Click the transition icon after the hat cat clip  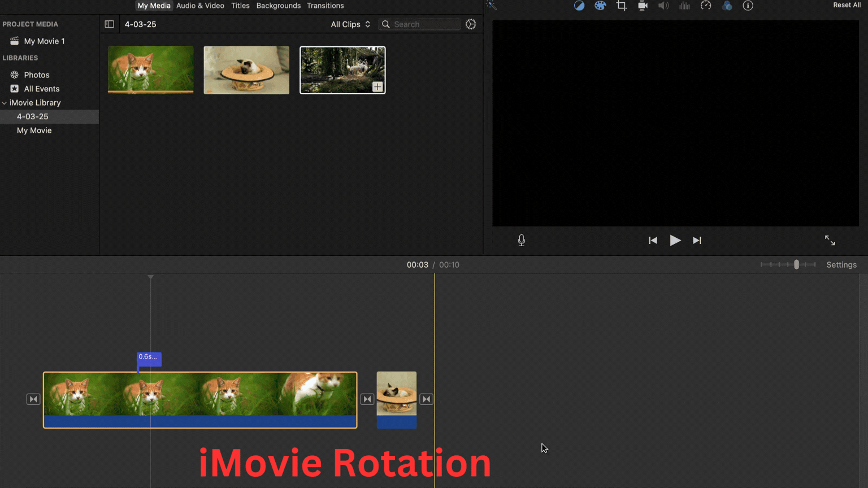point(427,399)
